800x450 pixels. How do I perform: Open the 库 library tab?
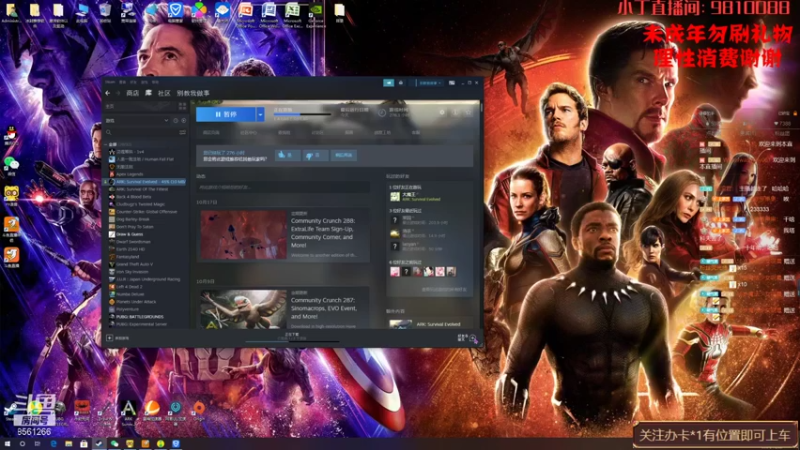148,93
